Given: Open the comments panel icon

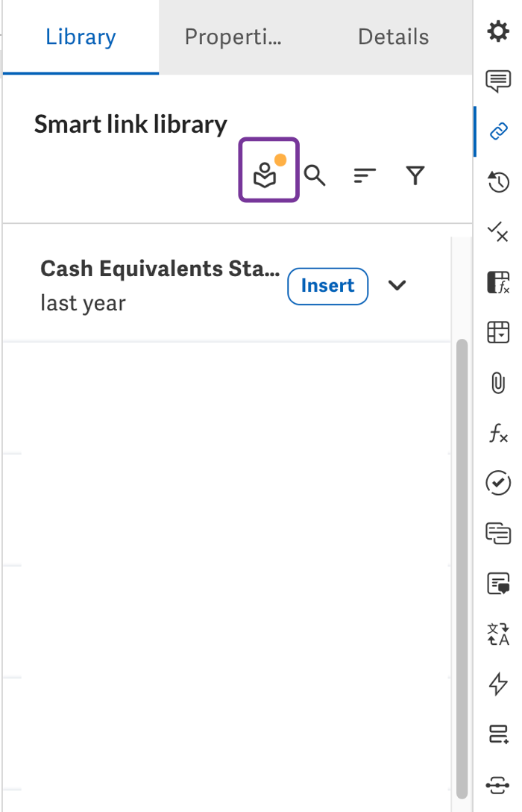Looking at the screenshot, I should coord(497,81).
